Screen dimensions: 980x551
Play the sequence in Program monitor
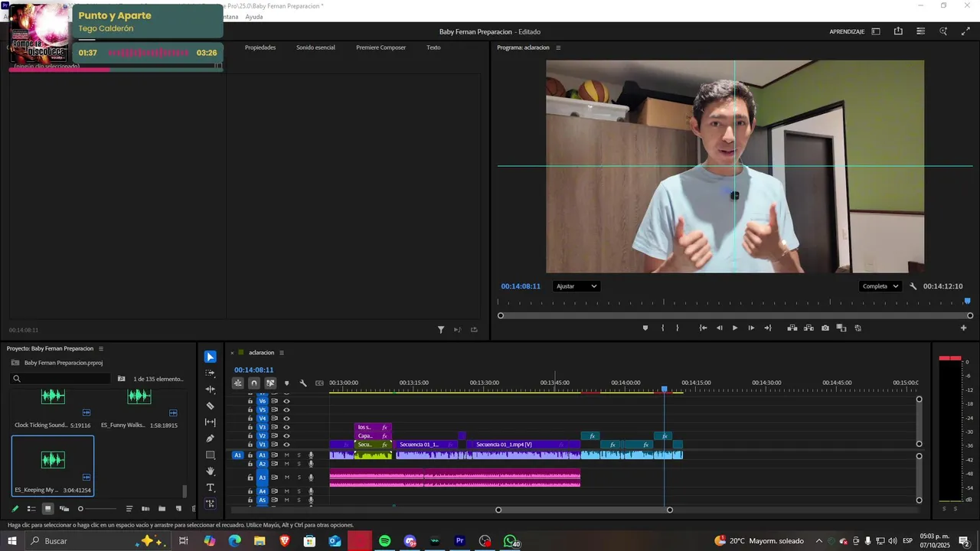(x=735, y=328)
